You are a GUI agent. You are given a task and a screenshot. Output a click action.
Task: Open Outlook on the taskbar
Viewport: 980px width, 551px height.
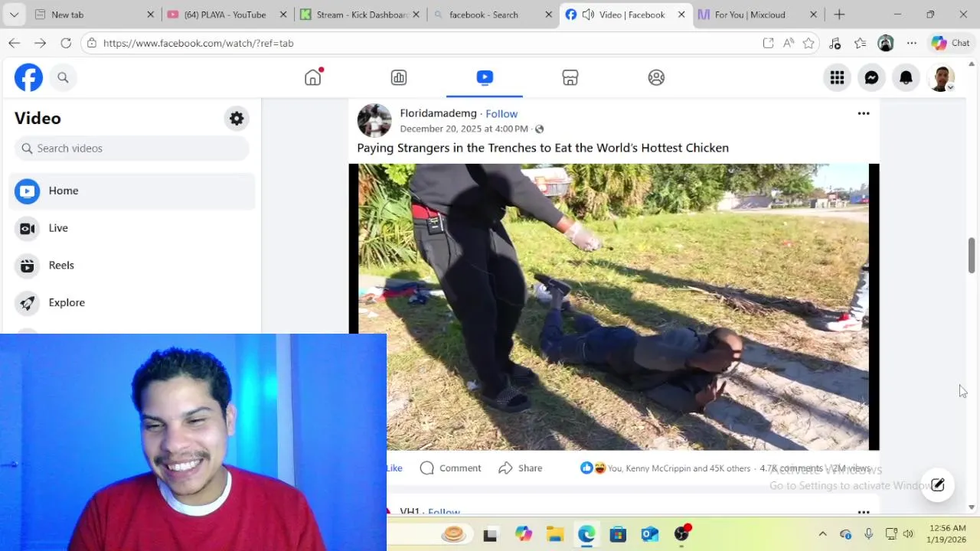tap(650, 534)
